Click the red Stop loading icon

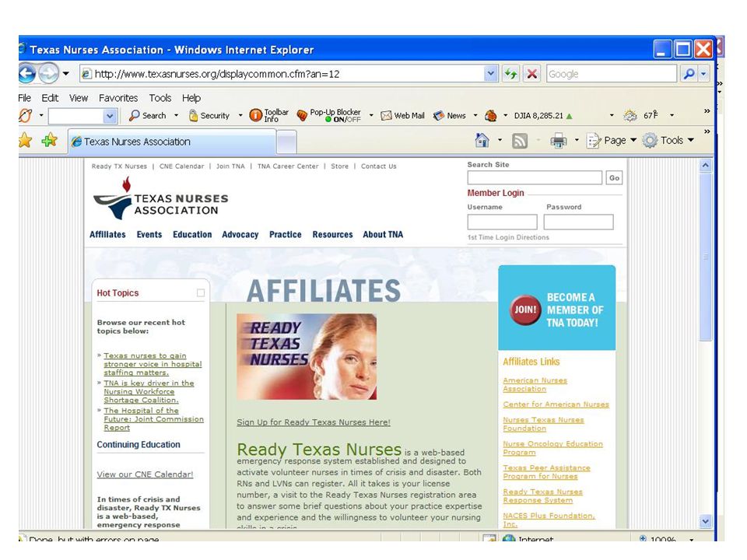click(x=532, y=74)
